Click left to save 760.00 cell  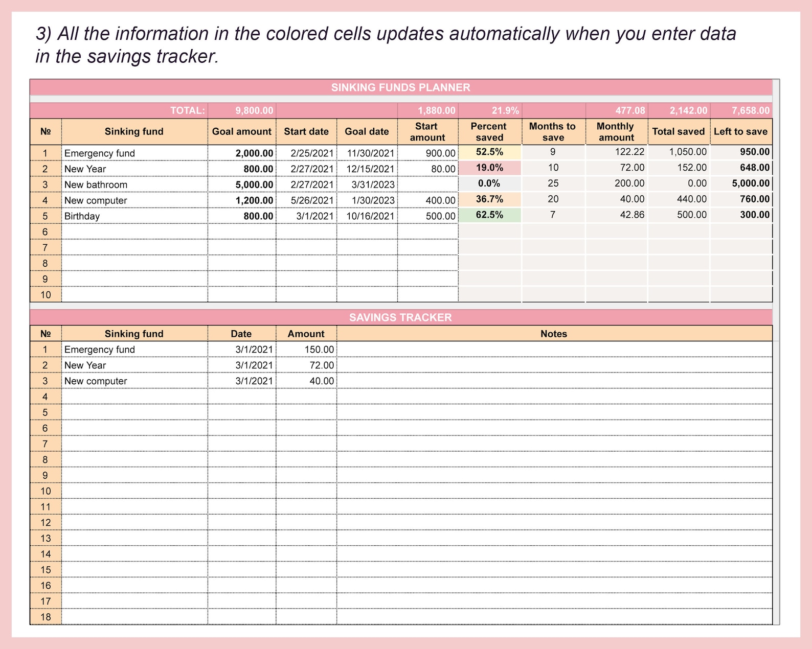(741, 199)
